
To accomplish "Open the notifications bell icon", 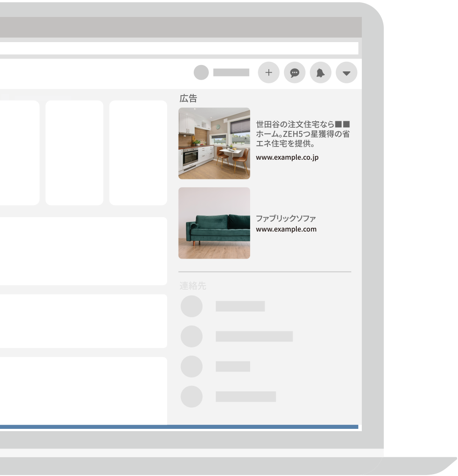I will click(321, 73).
